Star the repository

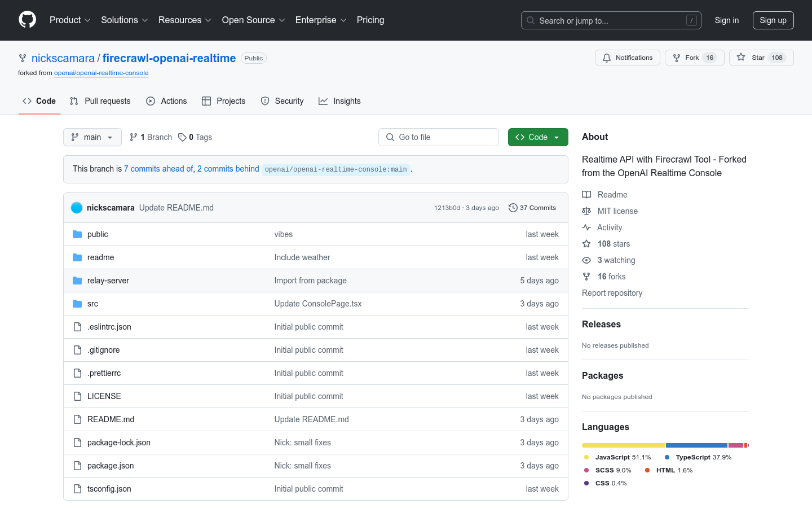coord(761,58)
